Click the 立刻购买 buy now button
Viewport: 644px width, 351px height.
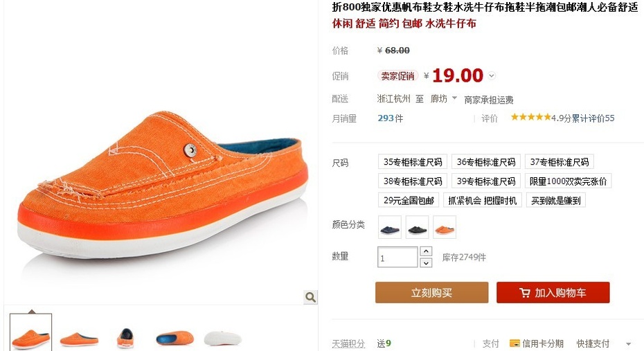point(431,293)
